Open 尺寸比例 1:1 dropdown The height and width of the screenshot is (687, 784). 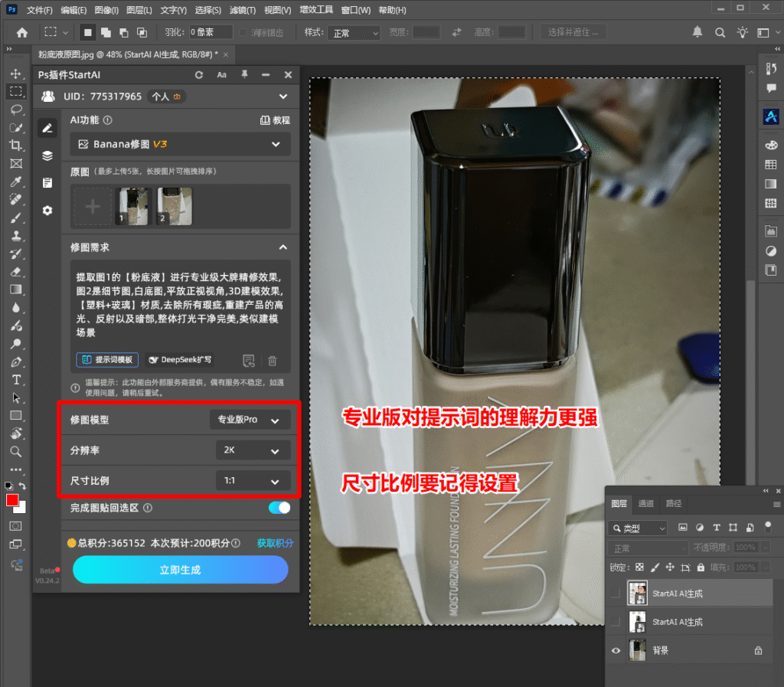(253, 480)
